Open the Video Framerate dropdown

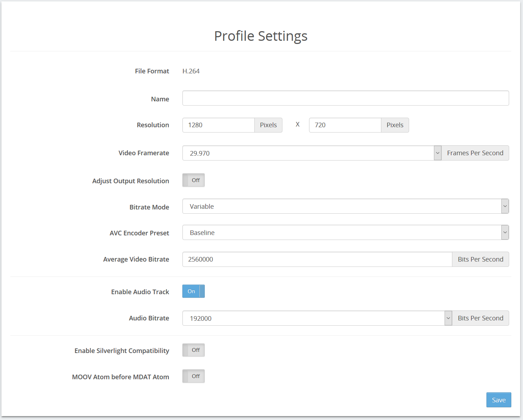(x=312, y=153)
